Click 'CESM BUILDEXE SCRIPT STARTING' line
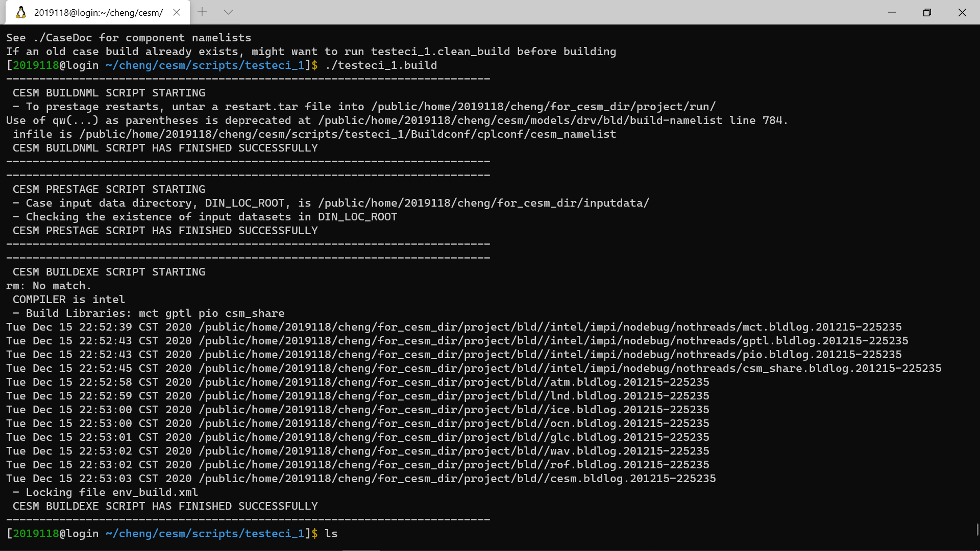This screenshot has width=980, height=551. pos(109,272)
